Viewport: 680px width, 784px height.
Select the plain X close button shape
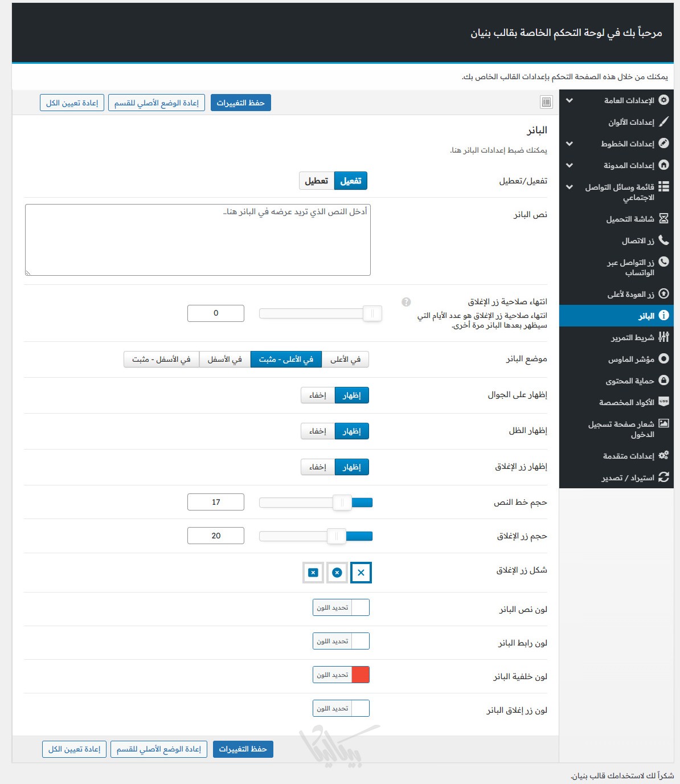point(361,573)
